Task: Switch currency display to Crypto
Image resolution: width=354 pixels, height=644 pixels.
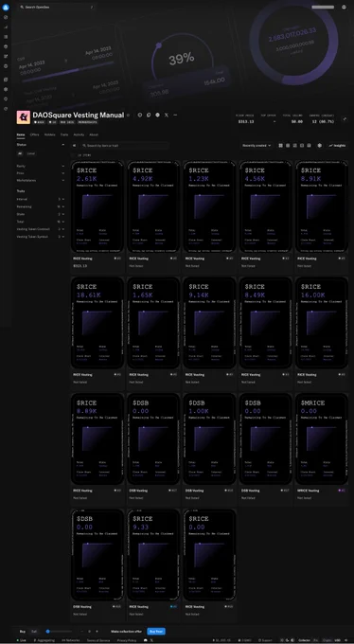Action: 327,640
